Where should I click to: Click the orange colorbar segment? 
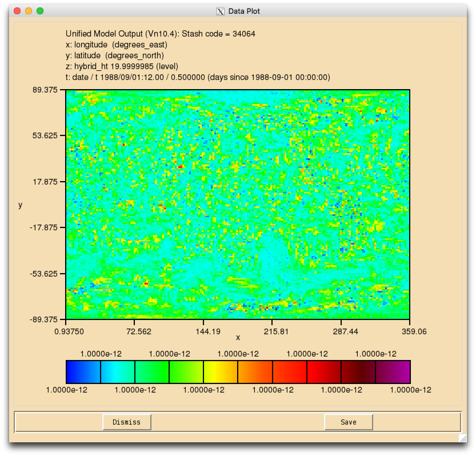[255, 372]
